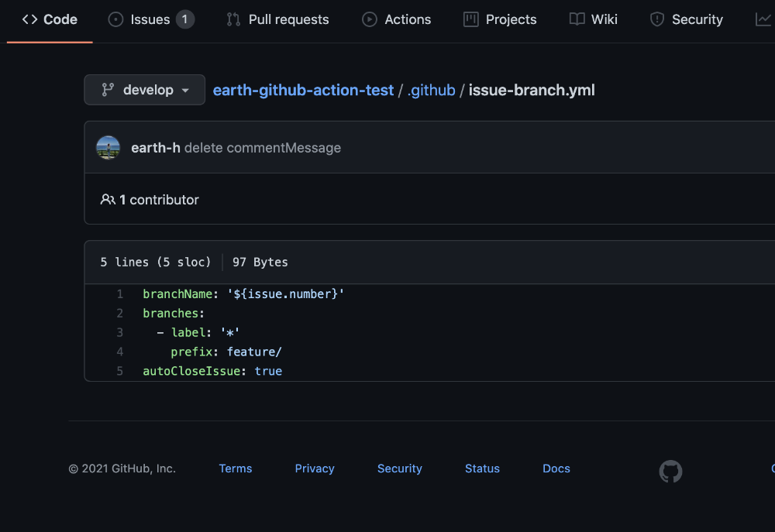
Task: Click the 'autoCloseIssue: true' line
Action: click(212, 371)
